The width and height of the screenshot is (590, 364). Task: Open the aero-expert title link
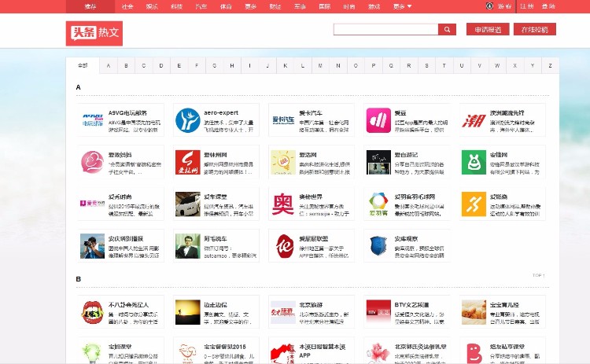tap(221, 112)
